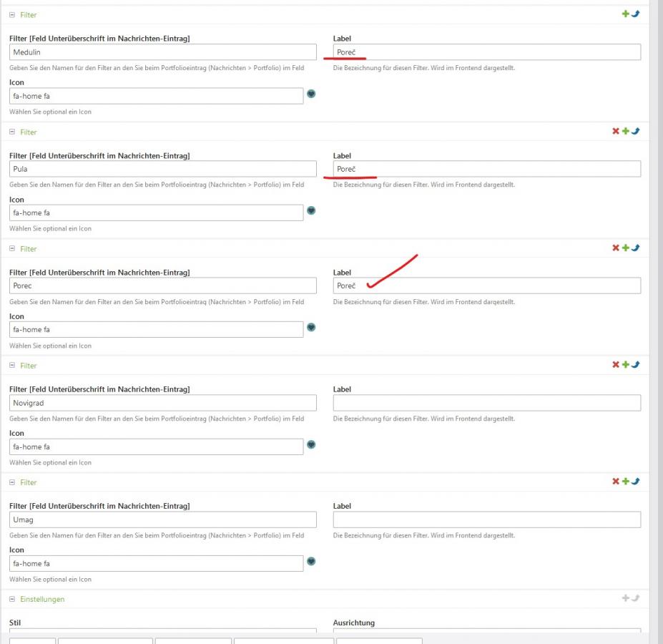Open icon picker beside Novigrad icon field
This screenshot has height=644, width=663.
(x=311, y=444)
